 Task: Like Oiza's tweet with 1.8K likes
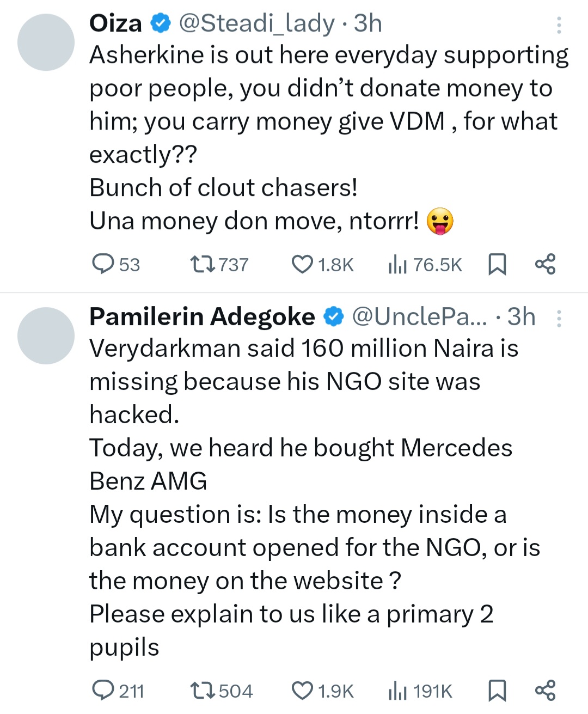(302, 264)
